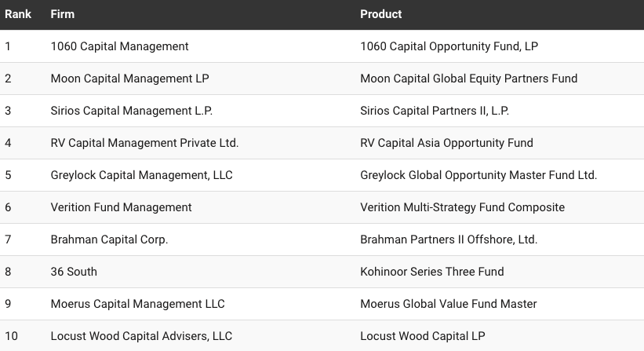Viewport: 644px width, 351px height.
Task: Select RV Capital Management Private Ltd.
Action: (144, 143)
